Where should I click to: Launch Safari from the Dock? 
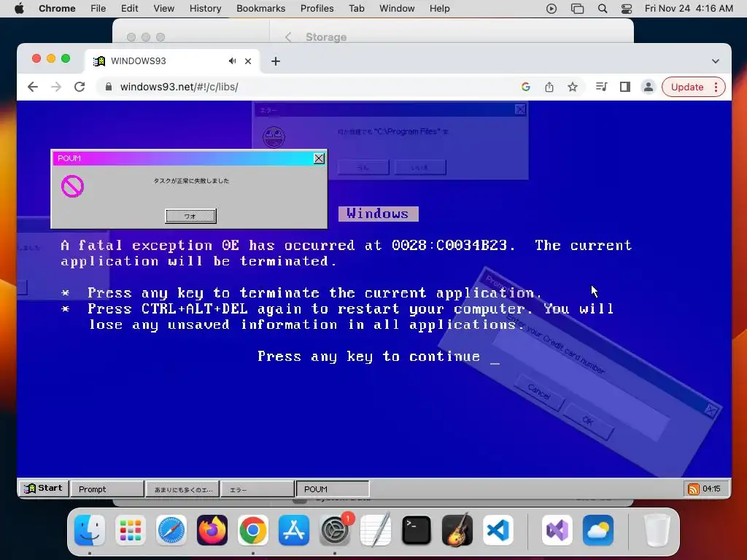click(x=171, y=530)
